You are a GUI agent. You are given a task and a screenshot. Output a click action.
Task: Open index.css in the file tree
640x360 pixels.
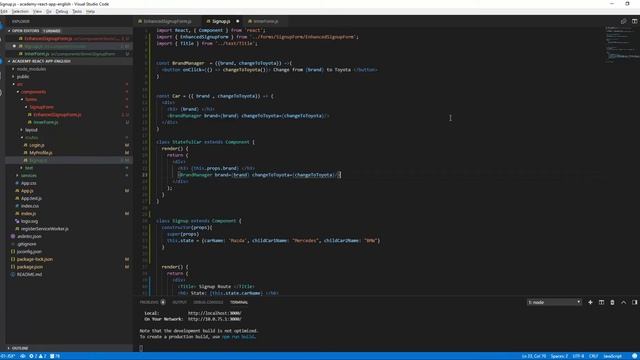coord(30,206)
